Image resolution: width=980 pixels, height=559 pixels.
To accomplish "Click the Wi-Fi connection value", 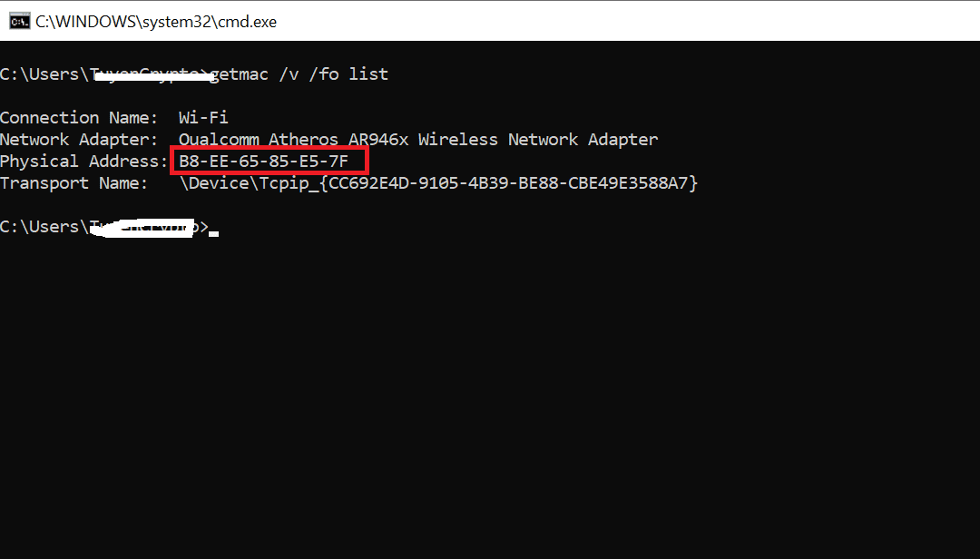I will point(203,118).
